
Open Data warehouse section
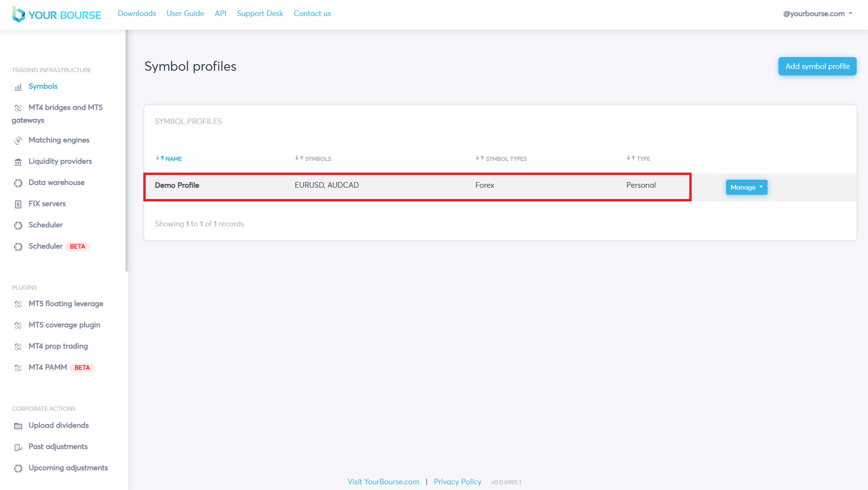coord(57,183)
